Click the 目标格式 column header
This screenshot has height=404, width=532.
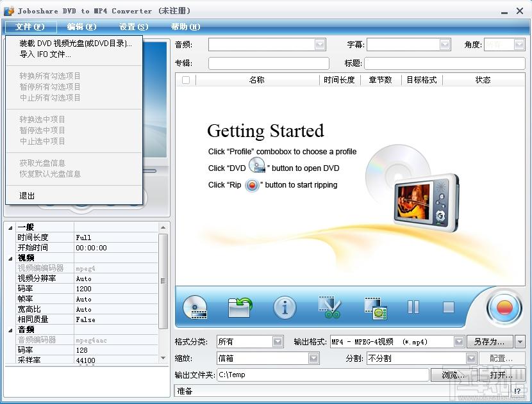click(422, 80)
